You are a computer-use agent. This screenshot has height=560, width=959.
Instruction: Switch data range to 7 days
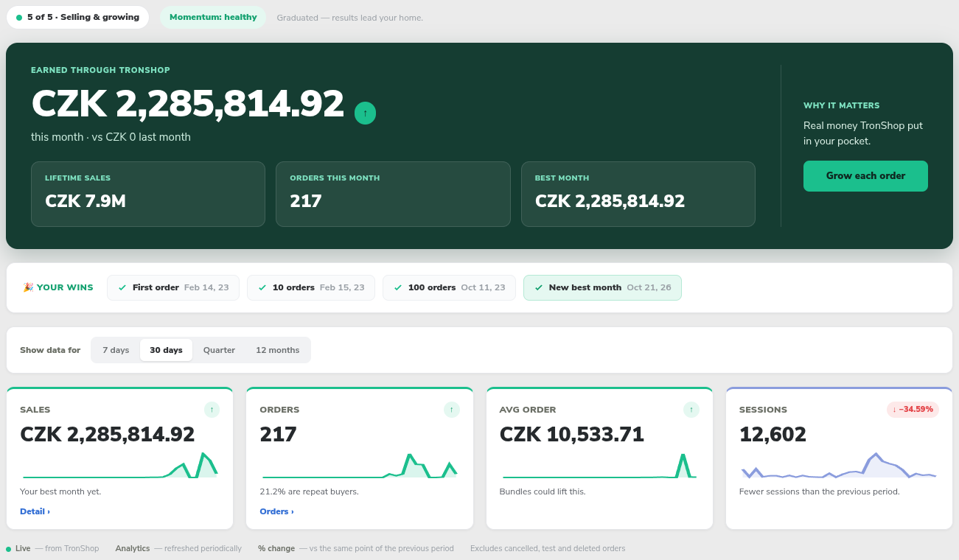[116, 350]
